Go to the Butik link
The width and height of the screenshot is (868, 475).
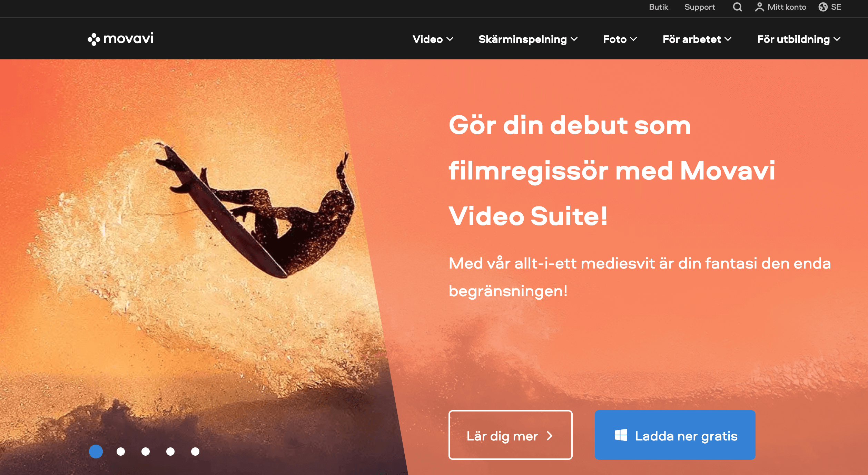coord(658,7)
